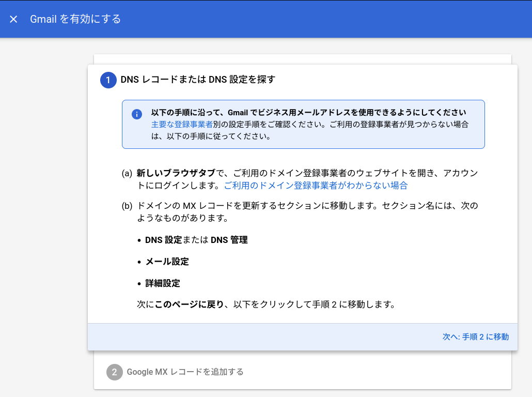Click the ご利用の登録事業者が見つからない場合 notice text

point(393,125)
